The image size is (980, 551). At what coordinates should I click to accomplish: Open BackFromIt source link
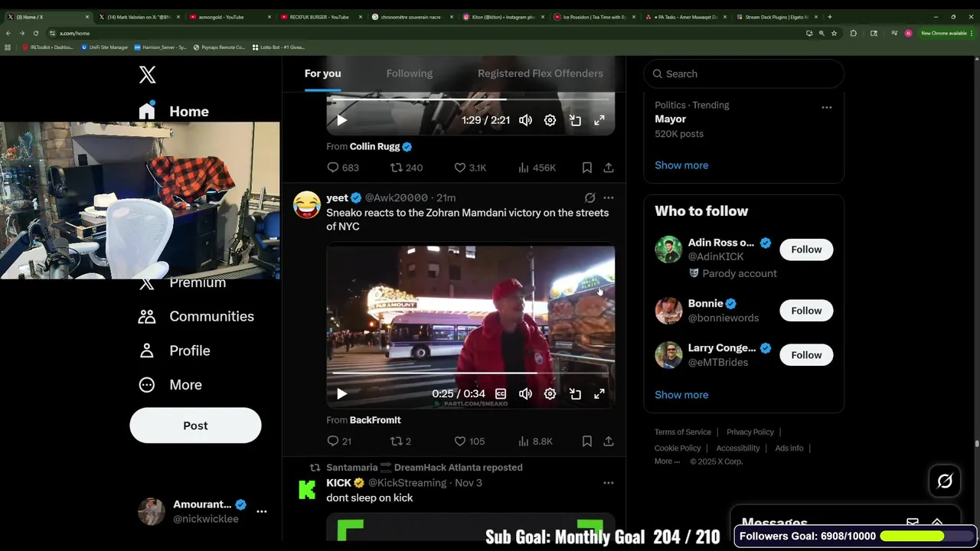375,420
